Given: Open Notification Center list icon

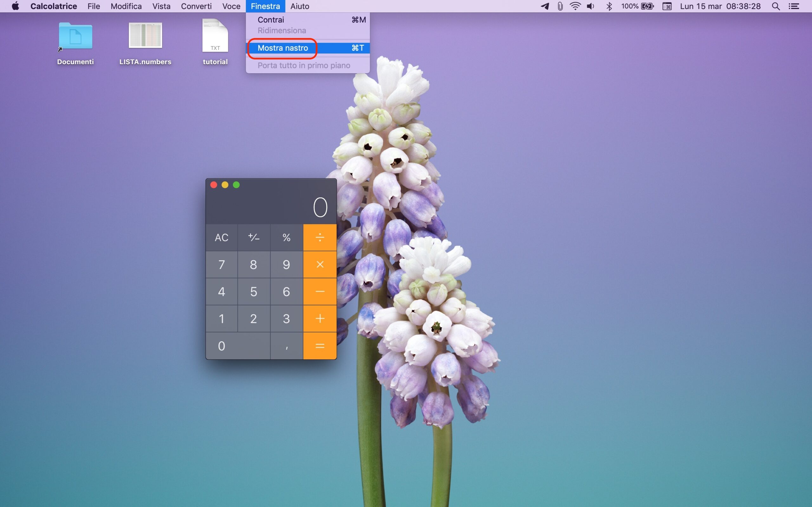Looking at the screenshot, I should 794,6.
